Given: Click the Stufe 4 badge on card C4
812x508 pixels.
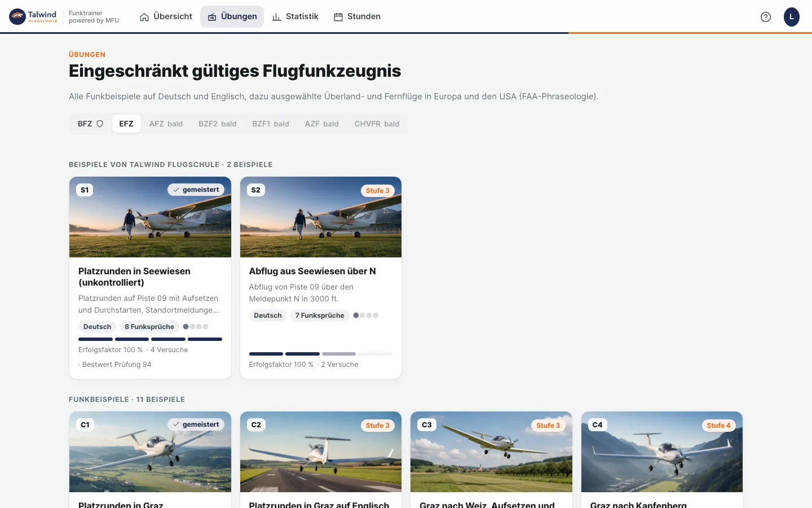Looking at the screenshot, I should tap(718, 426).
